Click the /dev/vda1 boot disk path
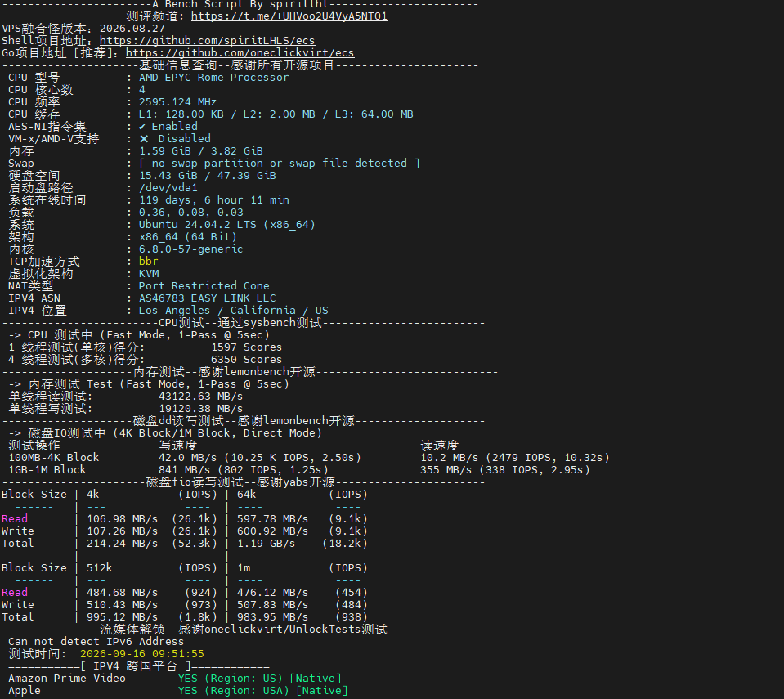Viewport: 784px width, 699px height. [168, 188]
